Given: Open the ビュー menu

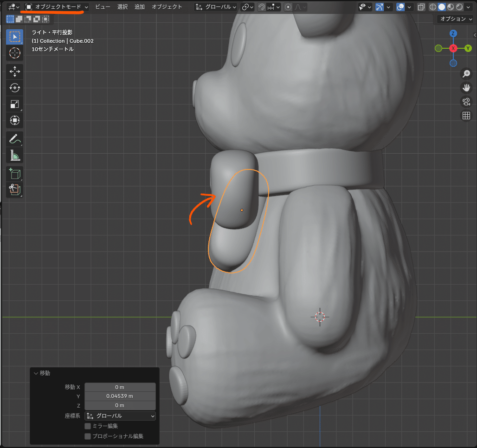Looking at the screenshot, I should point(103,7).
